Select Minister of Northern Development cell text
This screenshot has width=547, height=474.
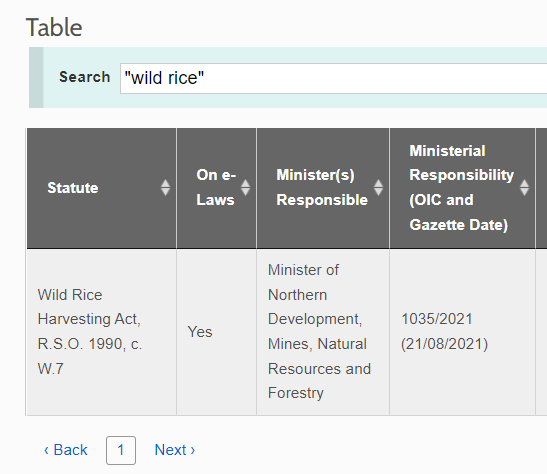pos(319,331)
